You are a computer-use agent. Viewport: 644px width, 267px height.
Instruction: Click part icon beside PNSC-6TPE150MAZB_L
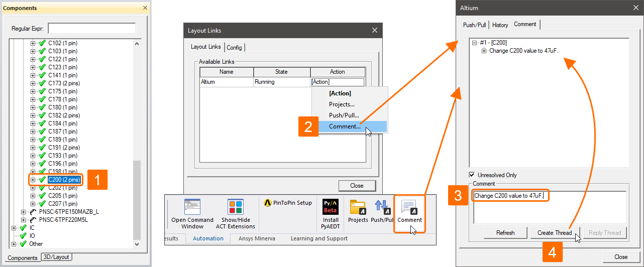point(33,212)
